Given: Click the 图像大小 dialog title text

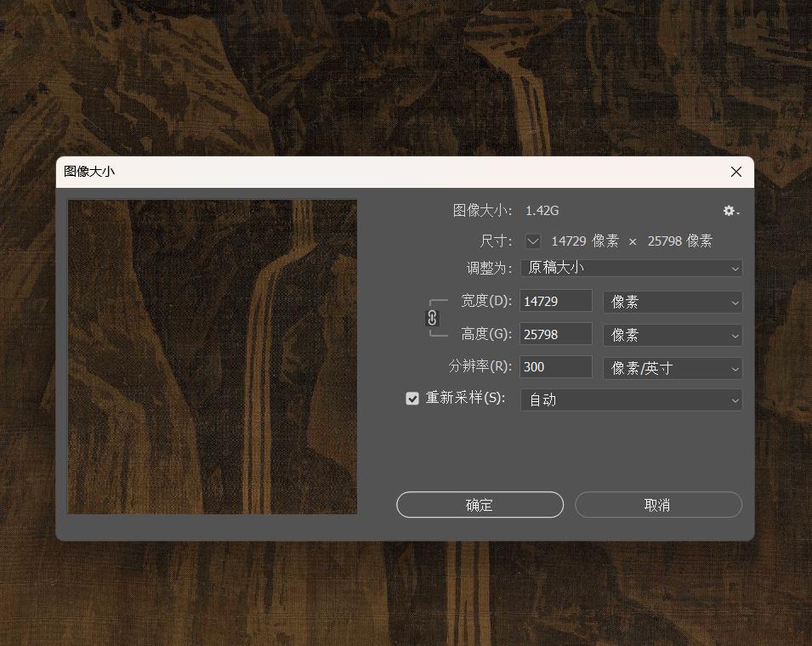Looking at the screenshot, I should tap(89, 172).
